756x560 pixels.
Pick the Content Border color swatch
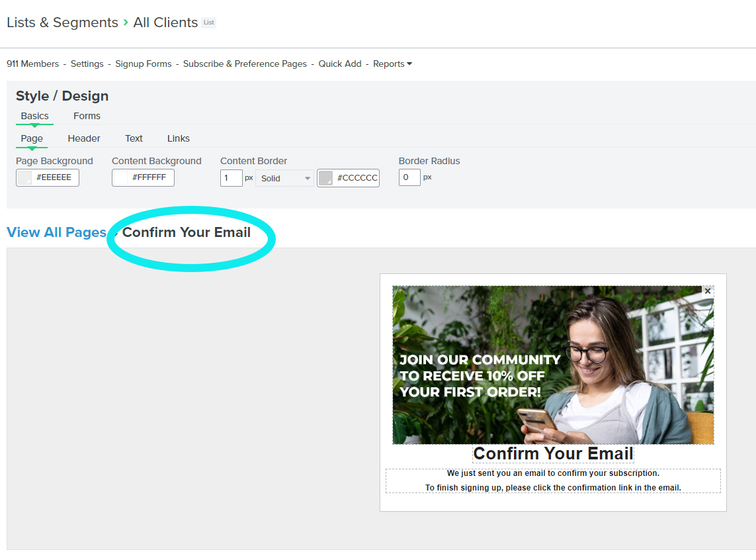(x=325, y=177)
